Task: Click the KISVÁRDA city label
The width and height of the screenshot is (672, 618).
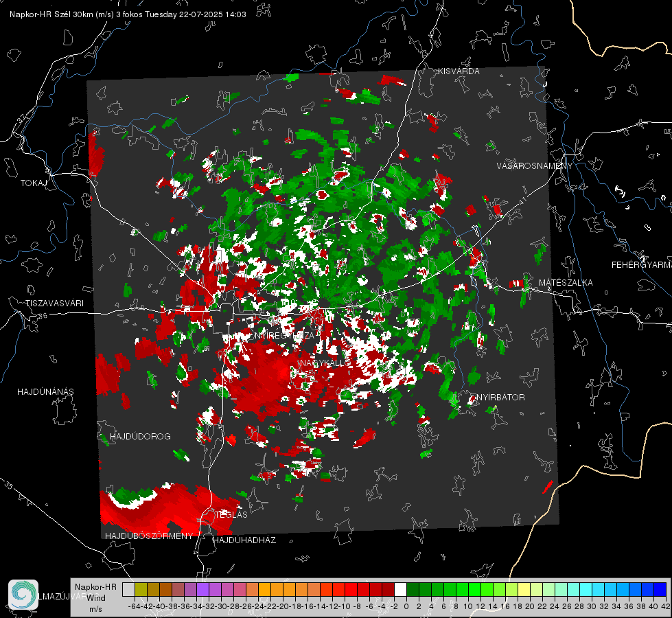Action: click(459, 71)
